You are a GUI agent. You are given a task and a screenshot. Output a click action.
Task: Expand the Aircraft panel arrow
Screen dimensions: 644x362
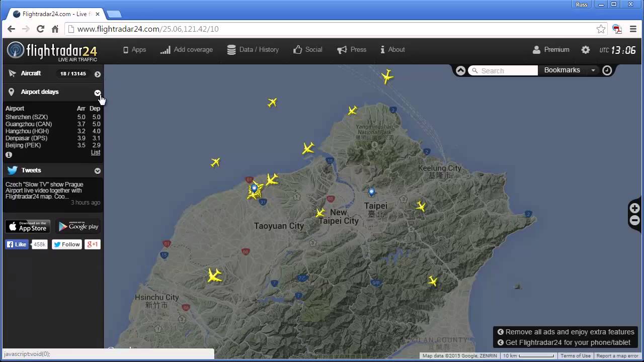pyautogui.click(x=98, y=74)
